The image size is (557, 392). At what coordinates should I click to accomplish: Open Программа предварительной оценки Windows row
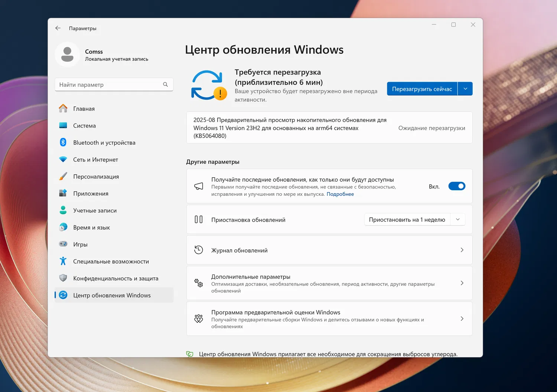pos(329,319)
